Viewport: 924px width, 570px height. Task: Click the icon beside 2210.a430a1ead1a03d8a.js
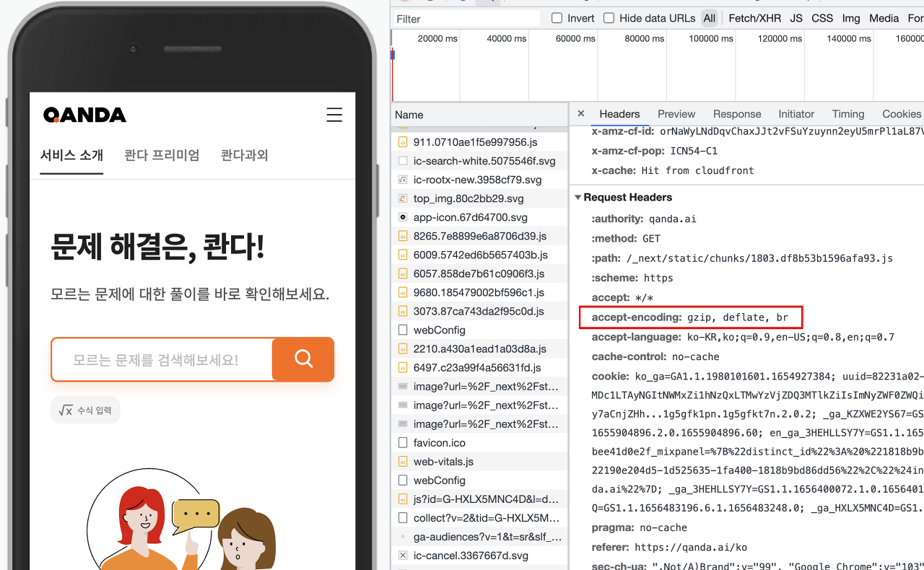[x=403, y=348]
